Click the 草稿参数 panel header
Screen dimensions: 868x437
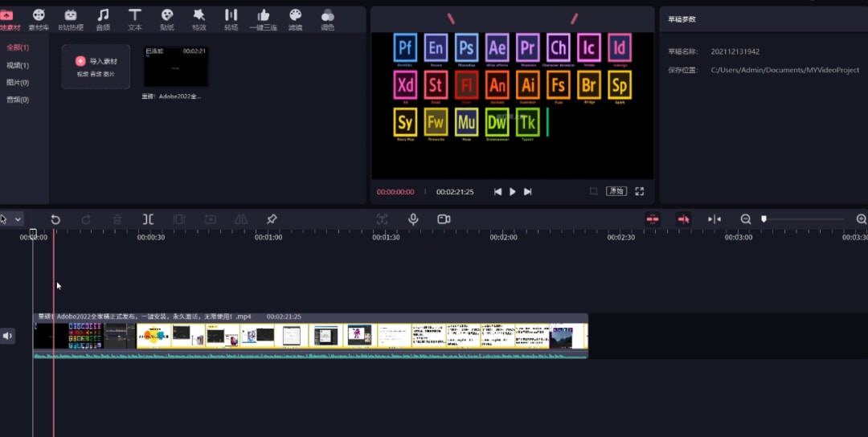click(682, 19)
